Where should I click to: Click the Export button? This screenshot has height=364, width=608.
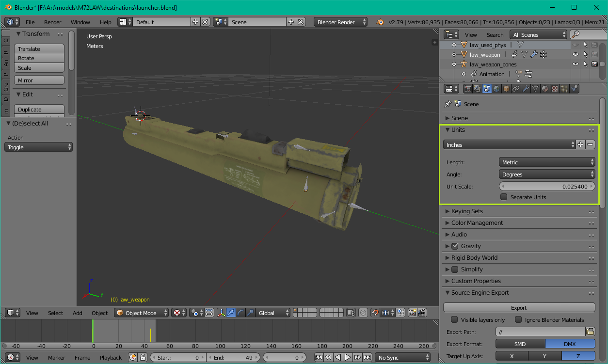pos(518,308)
